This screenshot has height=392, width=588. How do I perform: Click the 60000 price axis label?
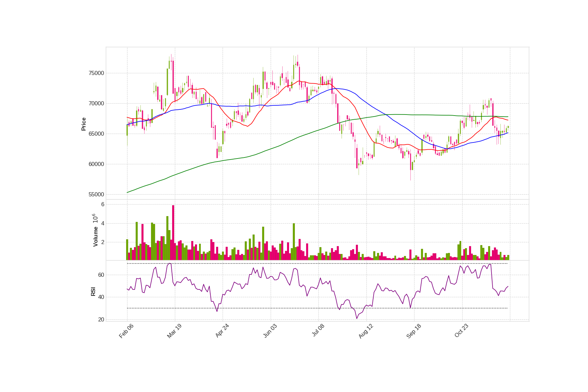coord(96,164)
